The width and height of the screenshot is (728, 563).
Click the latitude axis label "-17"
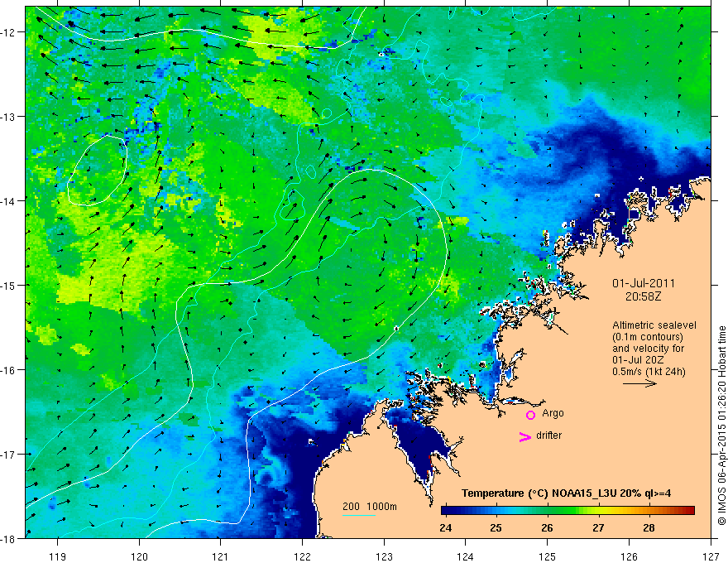click(8, 454)
